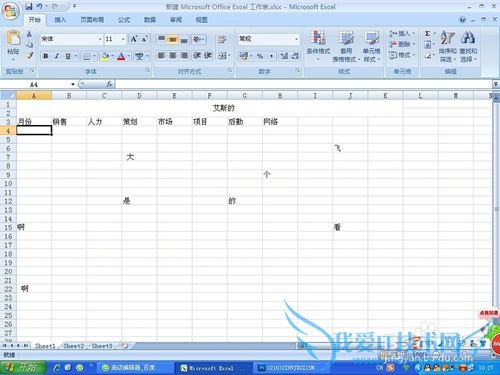This screenshot has height=375, width=500.
Task: Open Sort and Filter
Action: tap(447, 46)
